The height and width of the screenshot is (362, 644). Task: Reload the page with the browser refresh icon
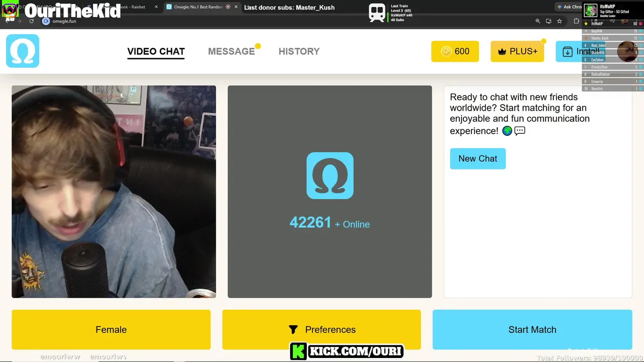tap(31, 21)
